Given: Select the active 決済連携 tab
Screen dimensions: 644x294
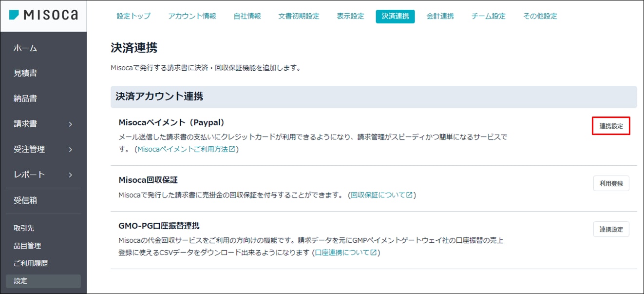Looking at the screenshot, I should click(x=395, y=16).
